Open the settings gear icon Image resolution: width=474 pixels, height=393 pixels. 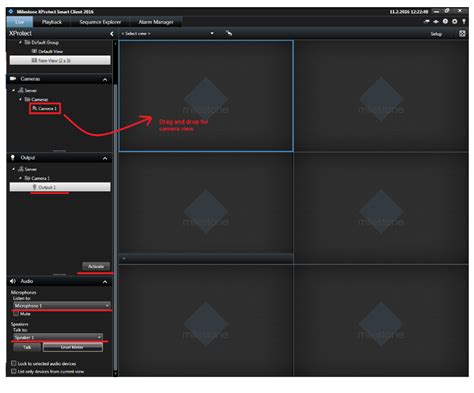(x=454, y=21)
